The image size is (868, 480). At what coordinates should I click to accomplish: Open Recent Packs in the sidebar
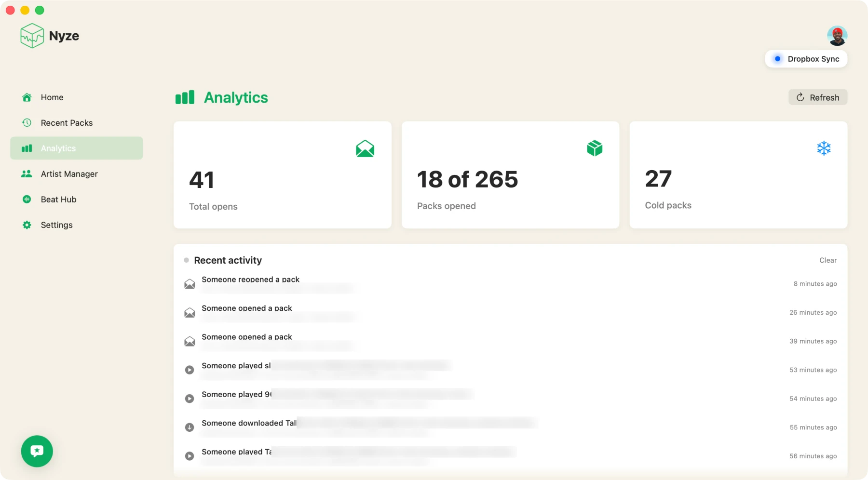click(76, 123)
